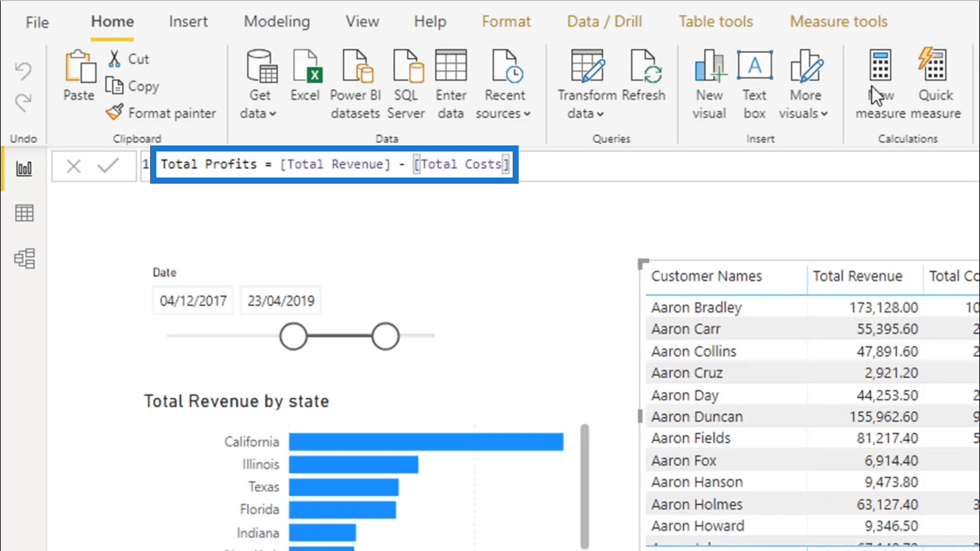Switch to Report view in sidebar

(x=24, y=168)
